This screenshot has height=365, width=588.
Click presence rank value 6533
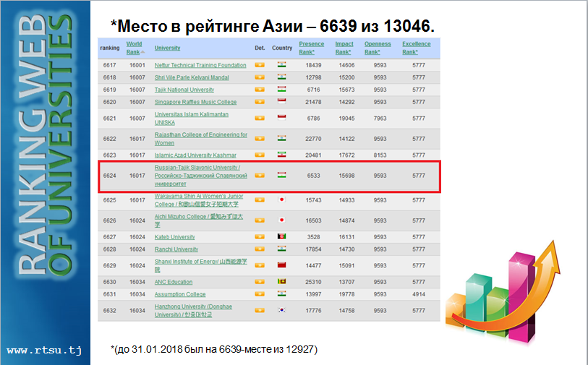pyautogui.click(x=313, y=176)
